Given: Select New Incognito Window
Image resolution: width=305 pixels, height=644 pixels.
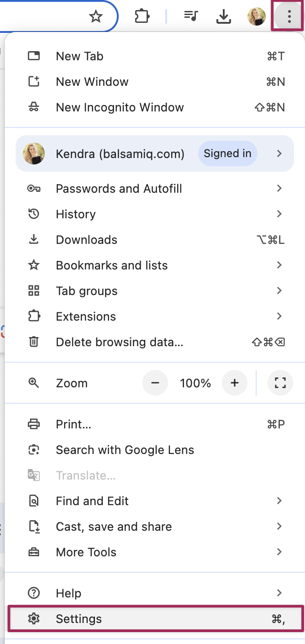Looking at the screenshot, I should point(120,107).
